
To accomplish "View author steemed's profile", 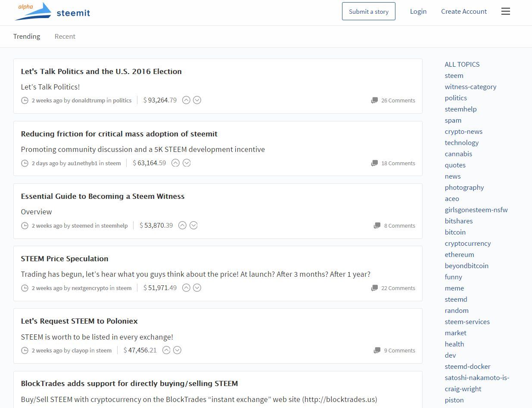I will pos(82,226).
